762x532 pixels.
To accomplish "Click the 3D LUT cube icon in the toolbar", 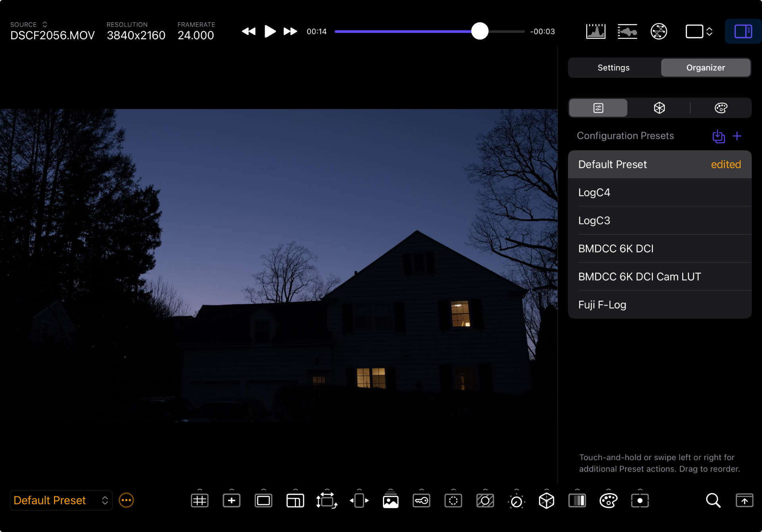I will [x=546, y=501].
